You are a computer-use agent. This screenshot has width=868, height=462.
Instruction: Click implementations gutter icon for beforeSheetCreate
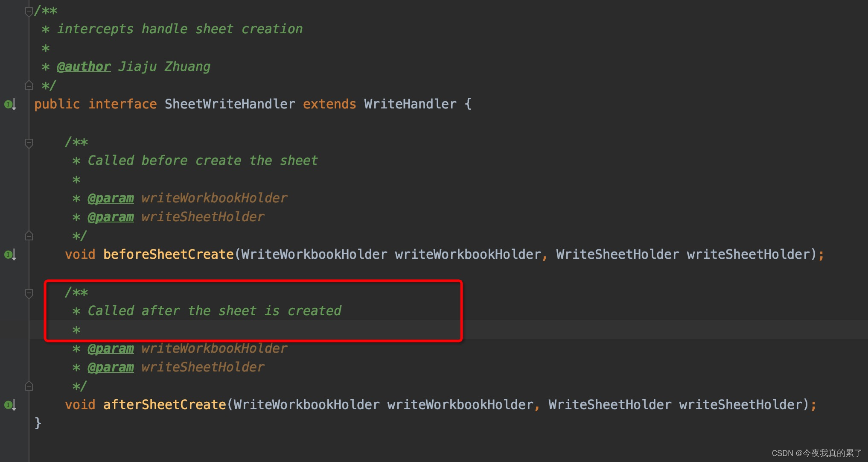tap(9, 255)
